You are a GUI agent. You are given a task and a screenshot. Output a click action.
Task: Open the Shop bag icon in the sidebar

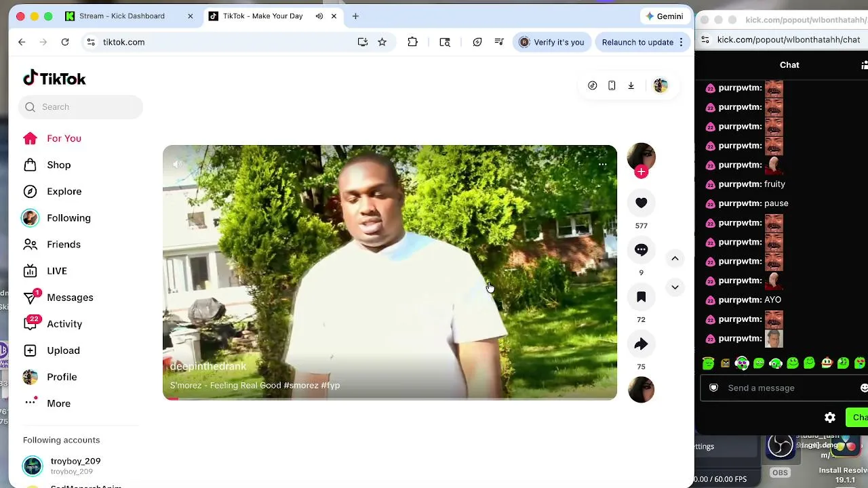[x=30, y=165]
